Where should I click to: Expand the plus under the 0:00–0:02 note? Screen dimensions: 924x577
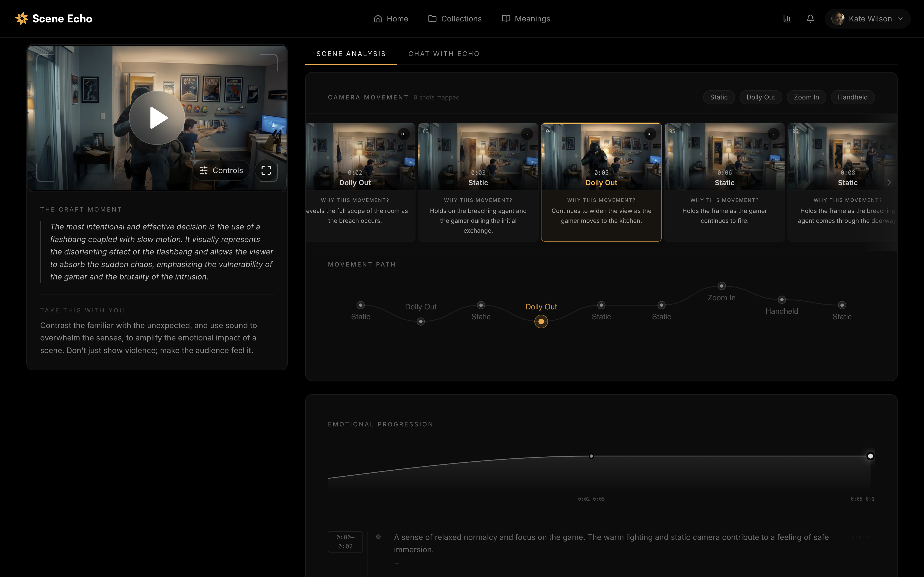tap(397, 564)
